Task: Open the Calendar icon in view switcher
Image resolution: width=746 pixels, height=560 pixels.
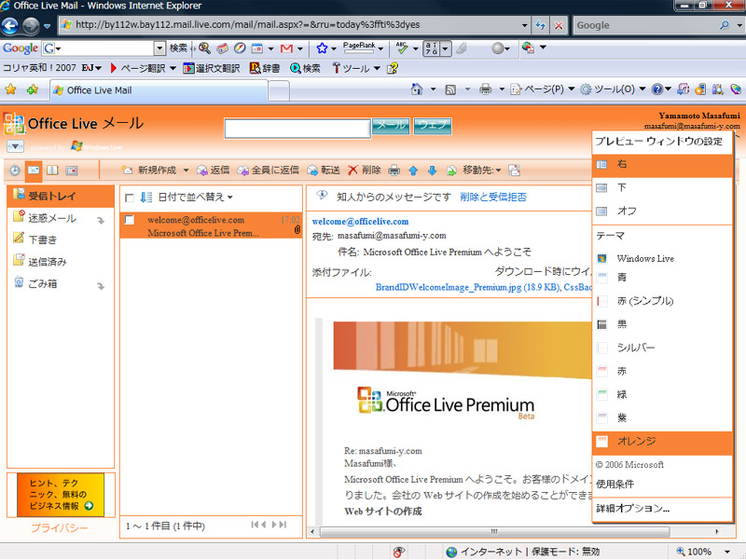Action: pos(72,171)
